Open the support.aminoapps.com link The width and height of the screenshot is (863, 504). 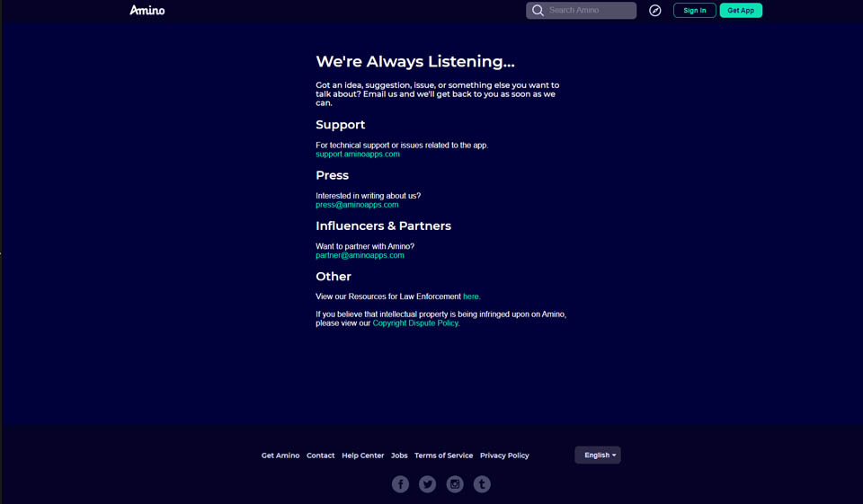[358, 155]
